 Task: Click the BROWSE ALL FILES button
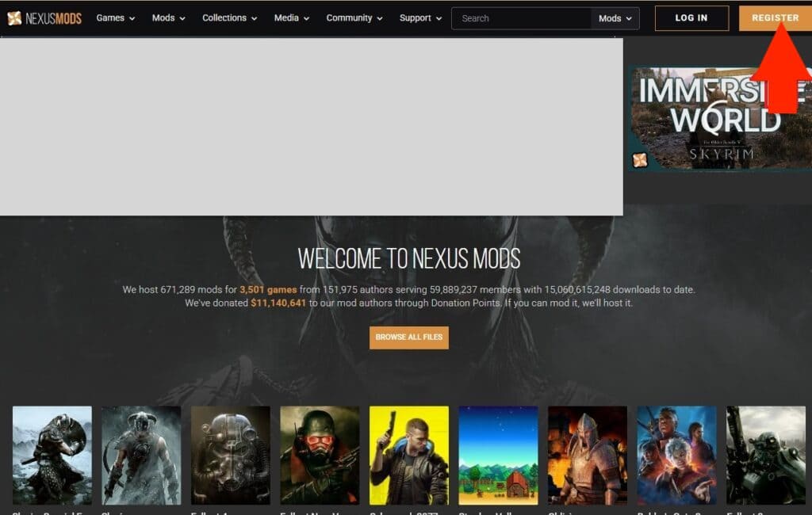click(408, 338)
